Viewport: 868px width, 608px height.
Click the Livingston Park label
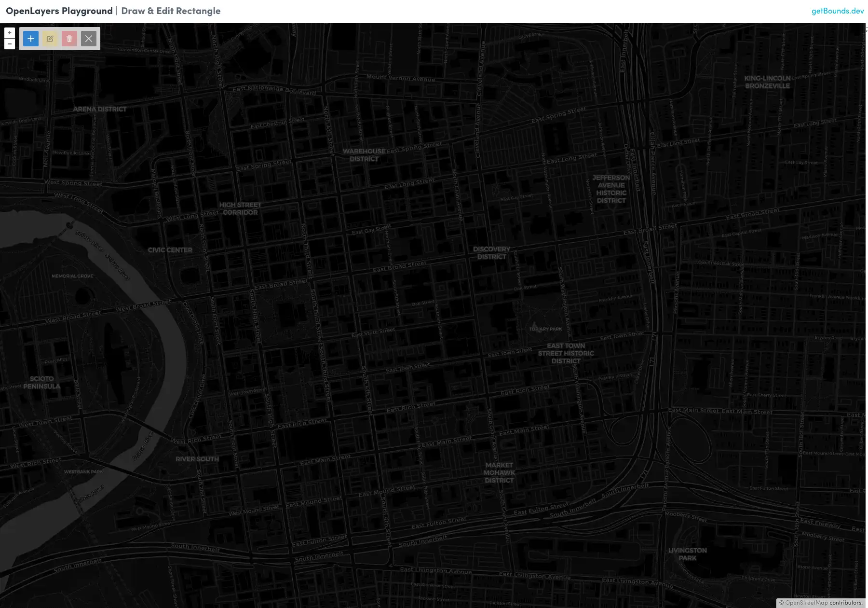[687, 554]
